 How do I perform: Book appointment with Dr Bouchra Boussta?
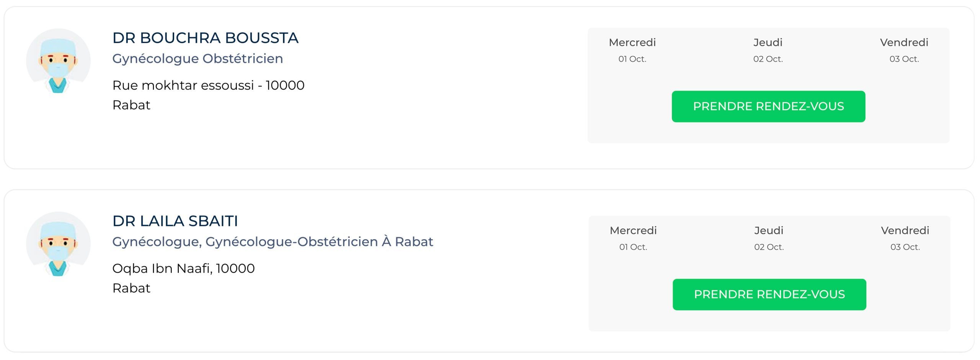click(x=768, y=106)
